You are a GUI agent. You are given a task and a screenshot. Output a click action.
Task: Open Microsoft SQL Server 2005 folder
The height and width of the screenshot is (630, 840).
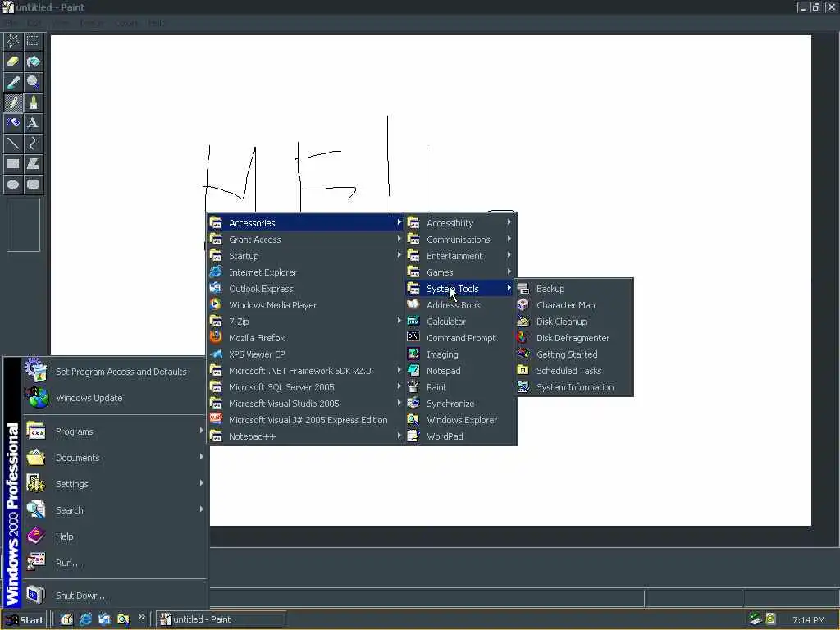(x=305, y=387)
